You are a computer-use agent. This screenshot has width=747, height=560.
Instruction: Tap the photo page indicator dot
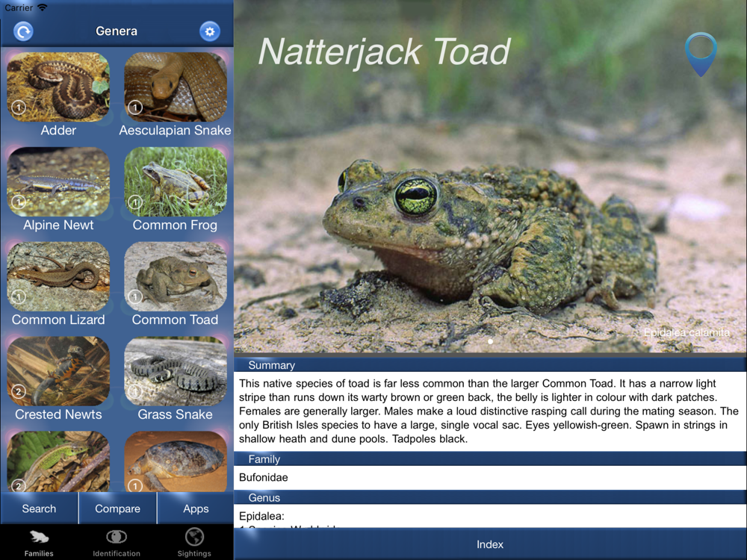(490, 341)
